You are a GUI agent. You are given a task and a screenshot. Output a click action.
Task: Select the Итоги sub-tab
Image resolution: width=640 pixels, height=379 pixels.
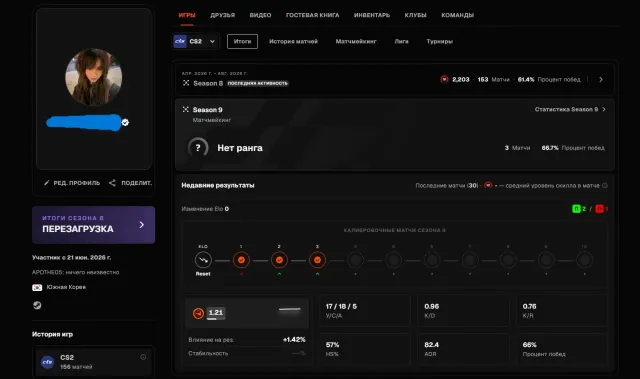[x=242, y=41]
